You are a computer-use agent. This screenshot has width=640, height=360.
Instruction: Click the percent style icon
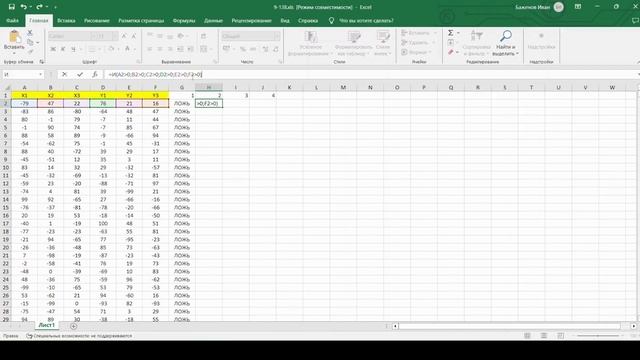coord(243,49)
